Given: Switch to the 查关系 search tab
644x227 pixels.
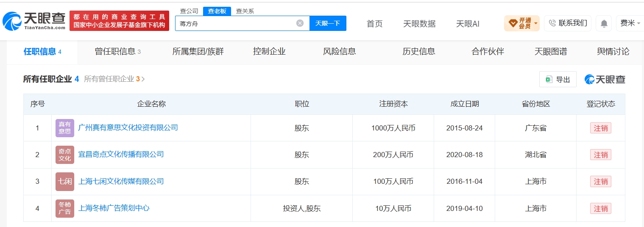Looking at the screenshot, I should [245, 11].
